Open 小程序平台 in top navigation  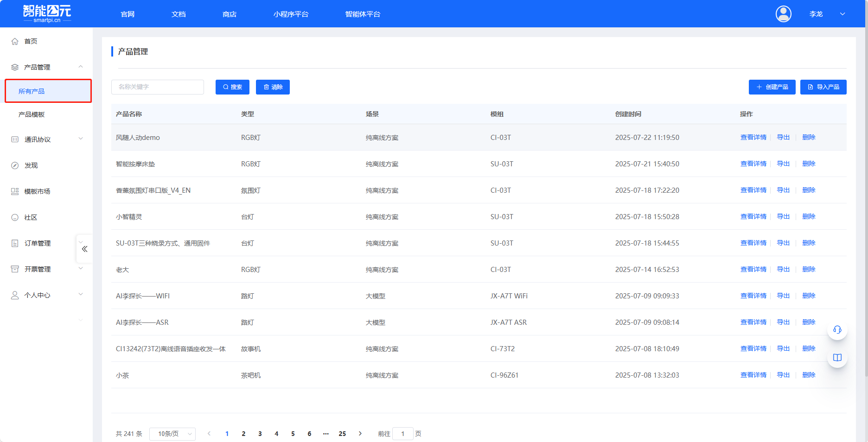[x=291, y=14]
